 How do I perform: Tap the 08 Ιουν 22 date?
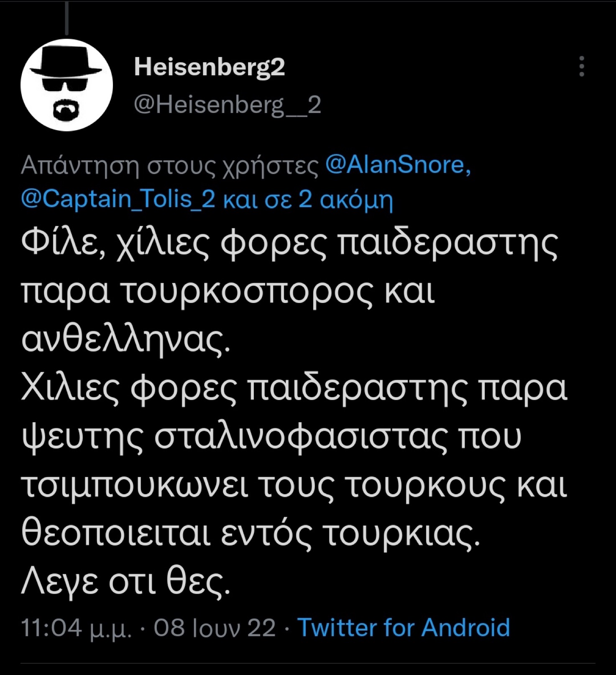pyautogui.click(x=215, y=627)
